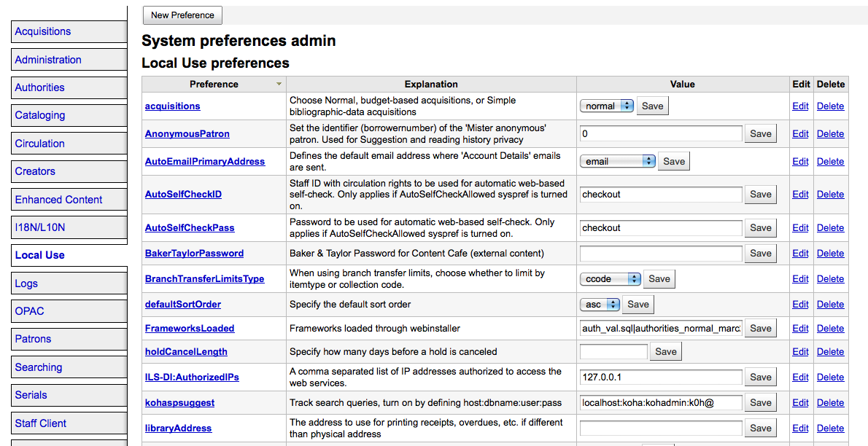Expand the AutoEmailPrimaryAddress email dropdown

click(618, 161)
